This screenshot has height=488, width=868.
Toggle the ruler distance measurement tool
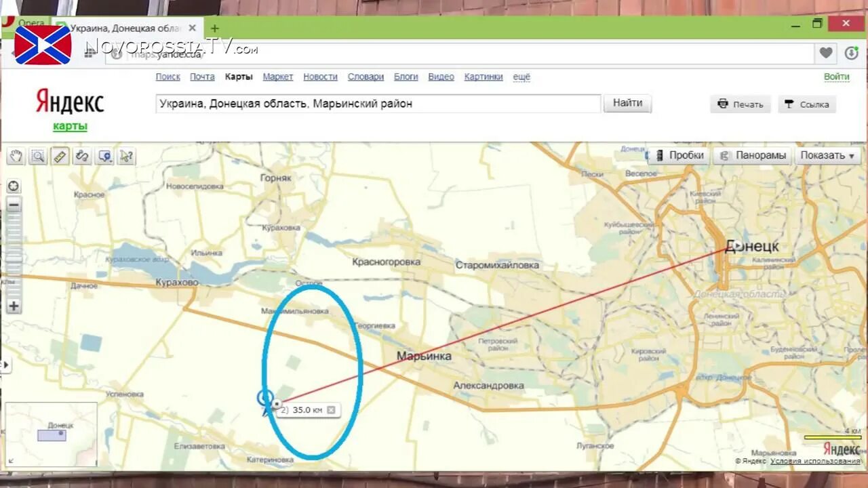point(60,157)
